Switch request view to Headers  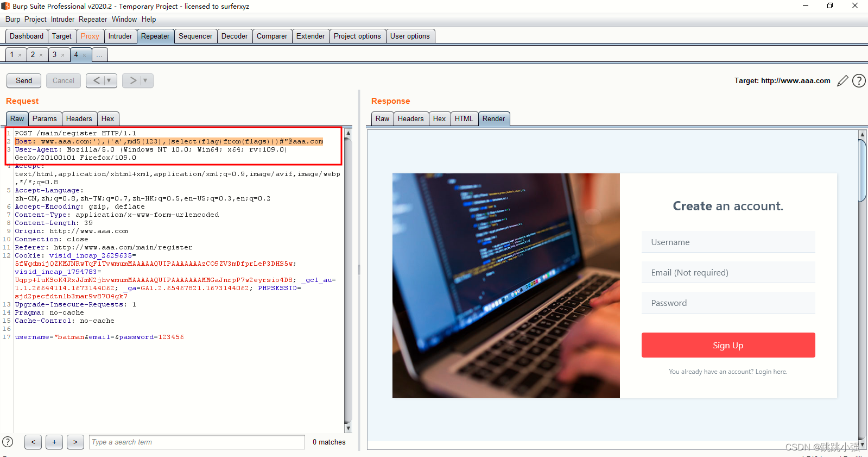coord(79,118)
